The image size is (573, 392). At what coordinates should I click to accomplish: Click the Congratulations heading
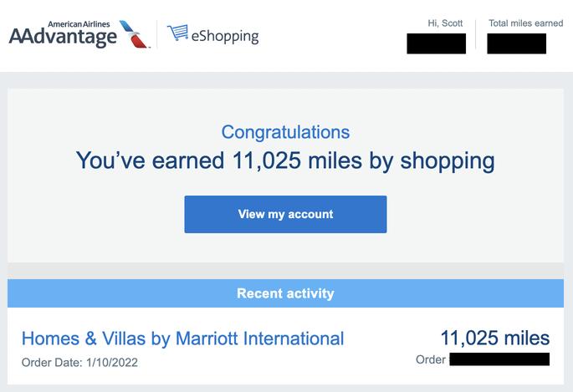pyautogui.click(x=285, y=132)
